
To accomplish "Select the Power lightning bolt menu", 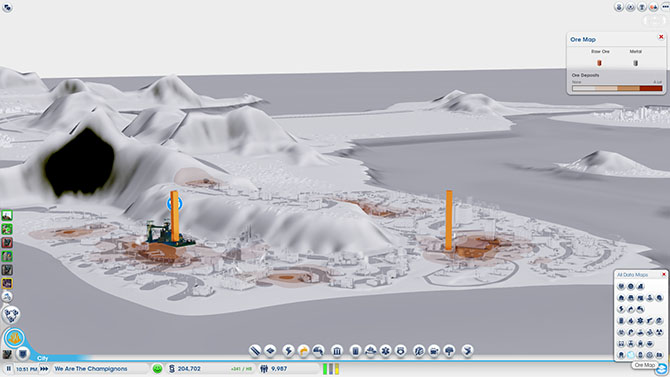I will pos(288,351).
